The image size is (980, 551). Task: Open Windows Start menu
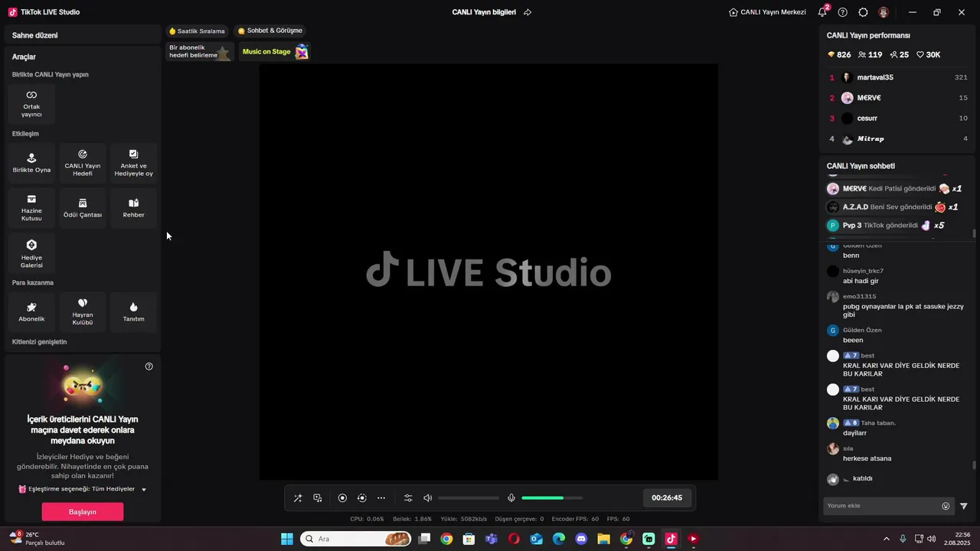287,539
